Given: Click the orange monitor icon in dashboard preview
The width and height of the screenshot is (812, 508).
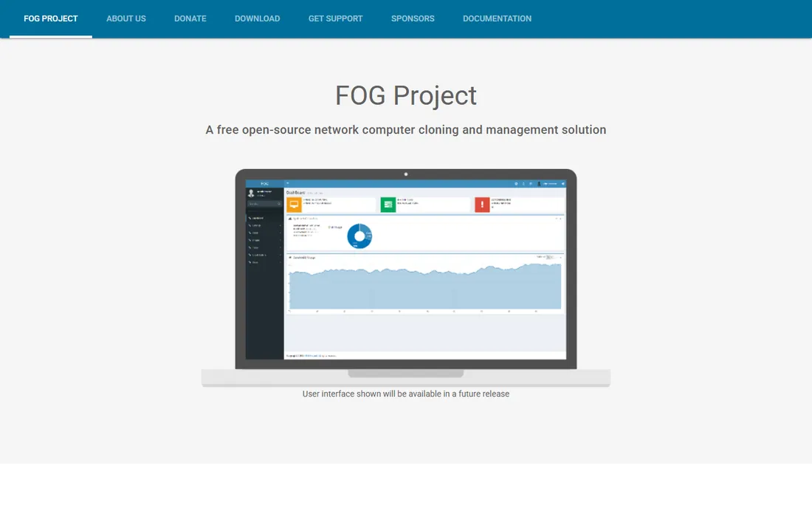Looking at the screenshot, I should click(x=294, y=205).
